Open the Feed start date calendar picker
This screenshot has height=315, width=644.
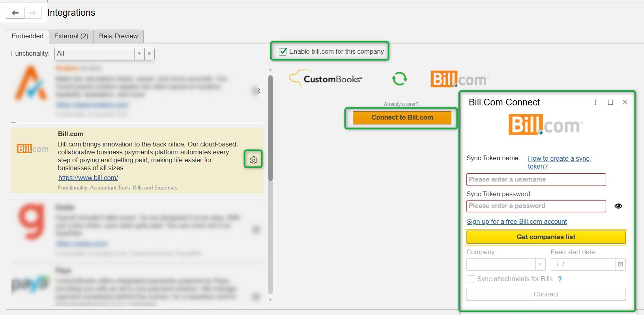pyautogui.click(x=620, y=264)
